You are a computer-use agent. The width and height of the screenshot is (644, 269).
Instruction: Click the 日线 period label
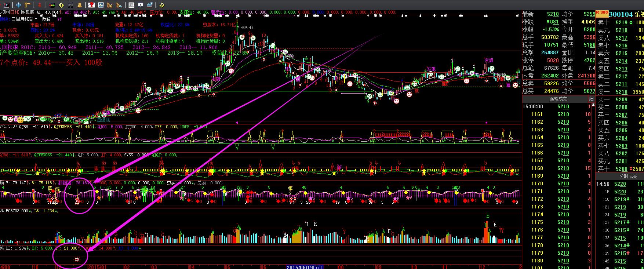(14, 12)
